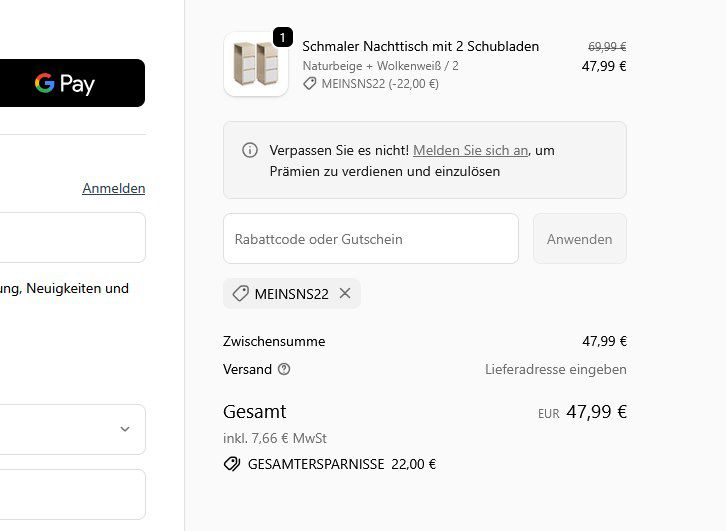Click the product title Schmaler Nachttisch
The height and width of the screenshot is (531, 726).
tap(420, 46)
